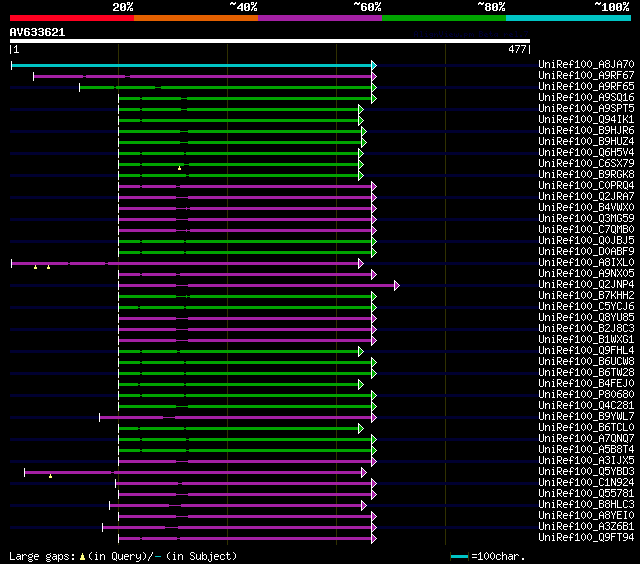The width and height of the screenshot is (640, 564).
Task: Click the red 20% identity legend segment
Action: point(71,18)
